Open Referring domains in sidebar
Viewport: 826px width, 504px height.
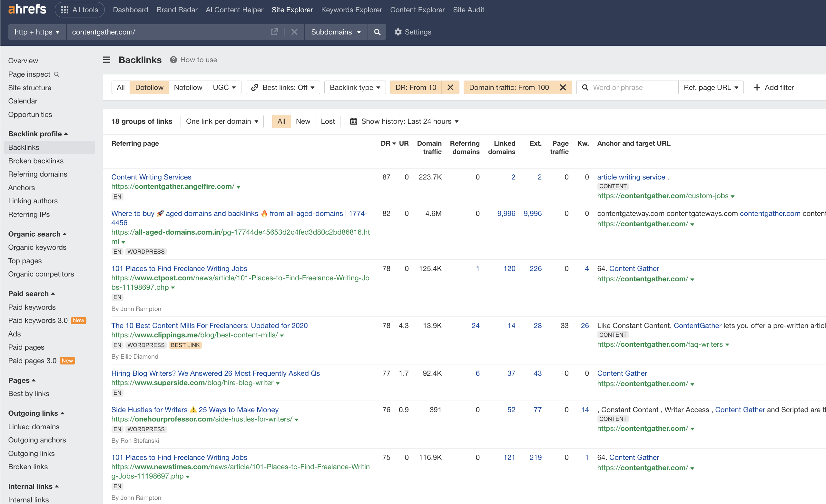(x=37, y=174)
